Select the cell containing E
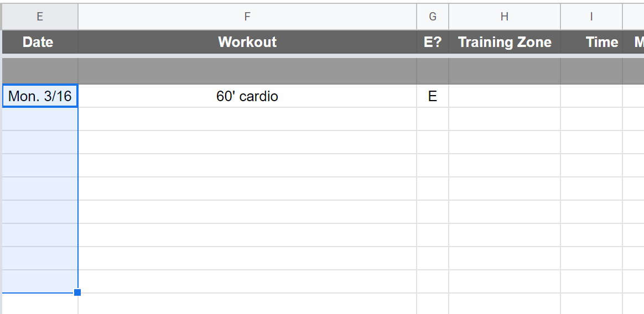Screen dimensions: 644x314 [x=433, y=96]
